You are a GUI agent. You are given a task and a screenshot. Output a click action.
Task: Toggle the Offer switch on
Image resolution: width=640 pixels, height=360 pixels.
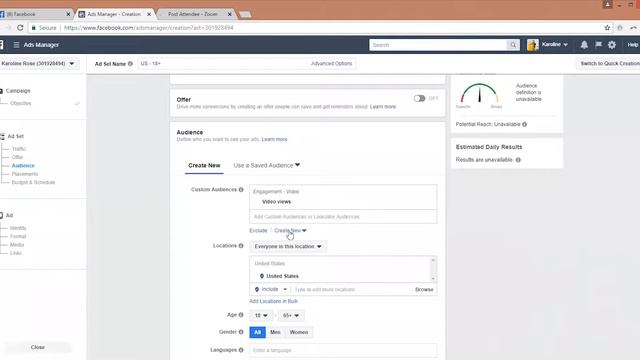tap(419, 98)
